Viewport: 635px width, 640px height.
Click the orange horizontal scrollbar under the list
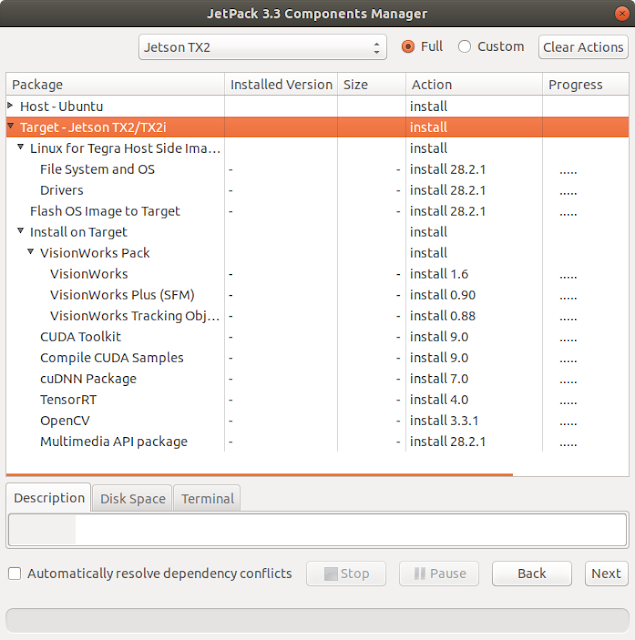260,475
